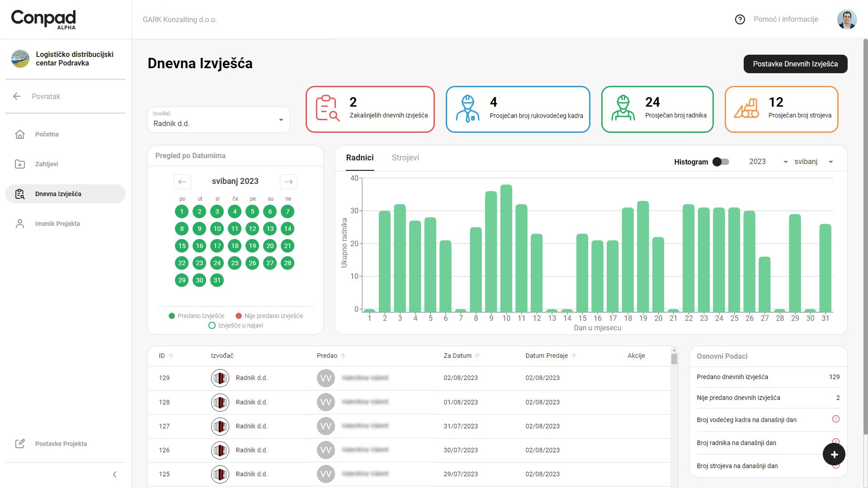Screen dimensions: 868x488
Task: Toggle the Histogram switch
Action: [721, 162]
